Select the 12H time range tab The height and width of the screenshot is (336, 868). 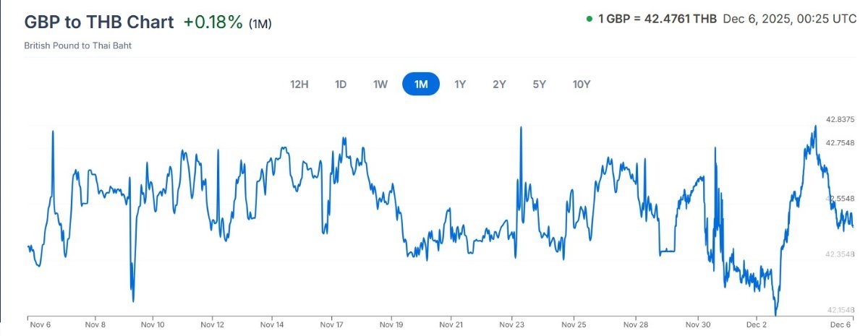click(x=299, y=84)
